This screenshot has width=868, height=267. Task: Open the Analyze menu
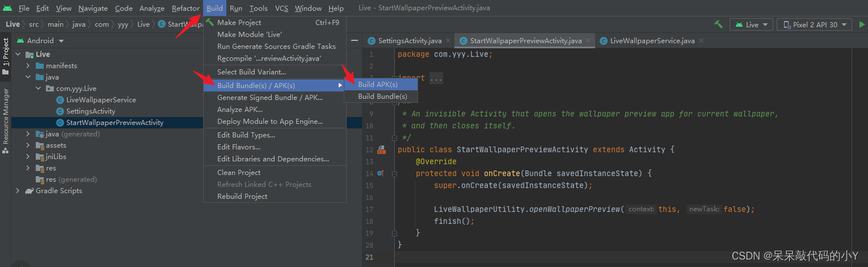coord(152,8)
